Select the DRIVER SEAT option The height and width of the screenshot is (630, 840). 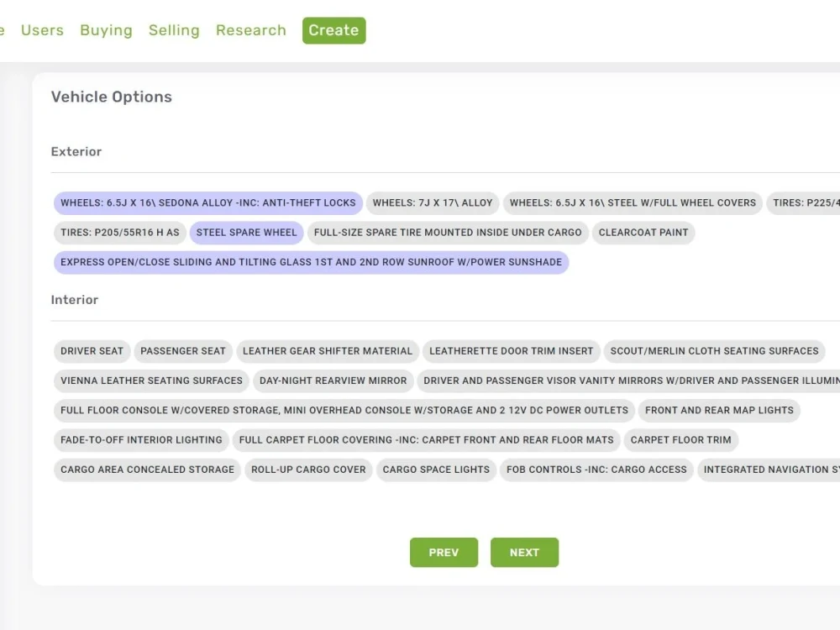[92, 351]
